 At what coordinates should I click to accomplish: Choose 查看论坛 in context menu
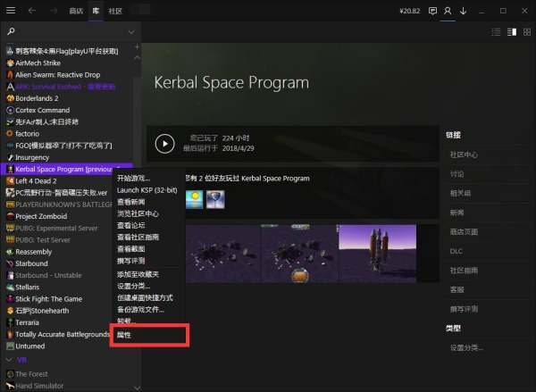click(131, 225)
